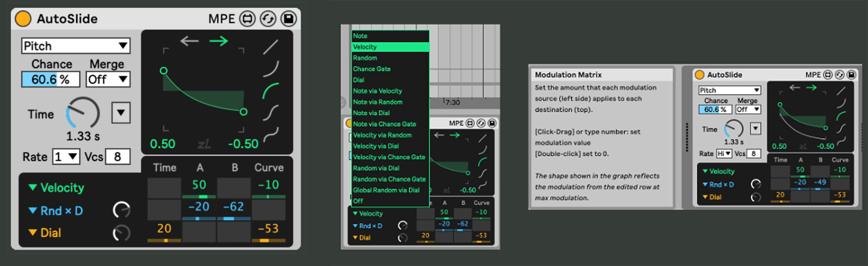Click matrix cell -49 in right AutoSlide panel
The height and width of the screenshot is (266, 868).
(x=820, y=183)
